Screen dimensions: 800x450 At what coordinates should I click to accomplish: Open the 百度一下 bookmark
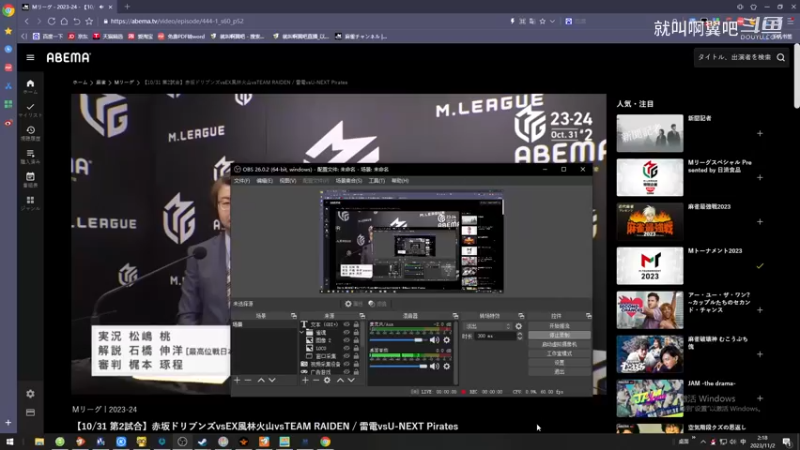coord(48,36)
